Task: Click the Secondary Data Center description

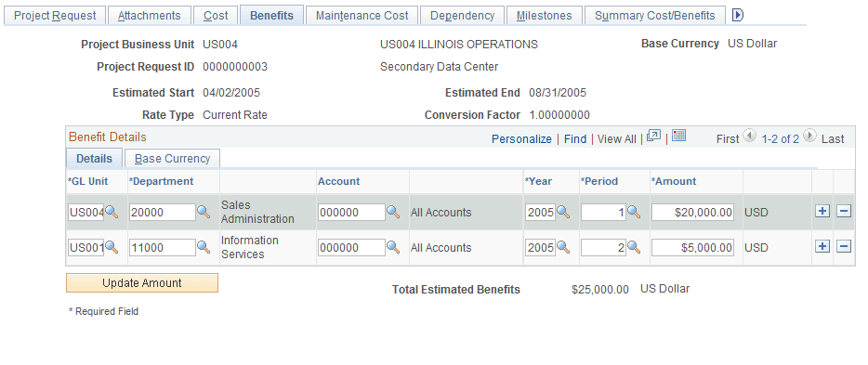Action: click(x=439, y=67)
